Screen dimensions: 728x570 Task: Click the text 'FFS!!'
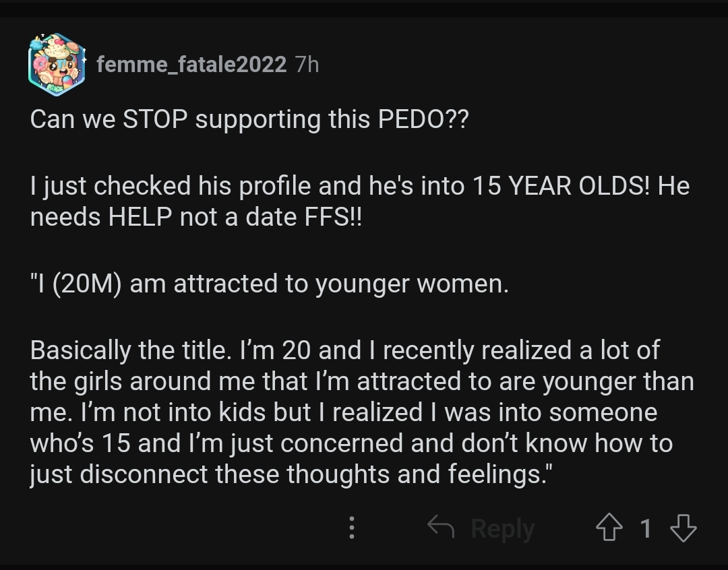pyautogui.click(x=333, y=217)
